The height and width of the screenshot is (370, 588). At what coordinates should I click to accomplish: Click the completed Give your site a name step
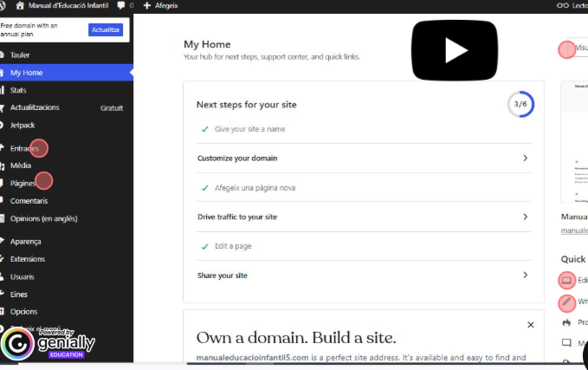tap(249, 129)
